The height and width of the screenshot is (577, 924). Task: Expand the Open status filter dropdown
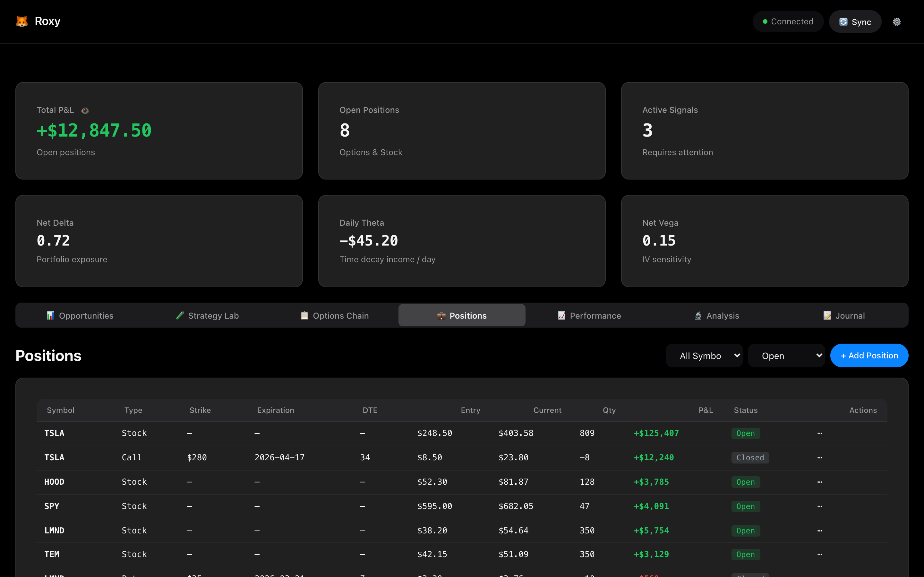pos(786,356)
